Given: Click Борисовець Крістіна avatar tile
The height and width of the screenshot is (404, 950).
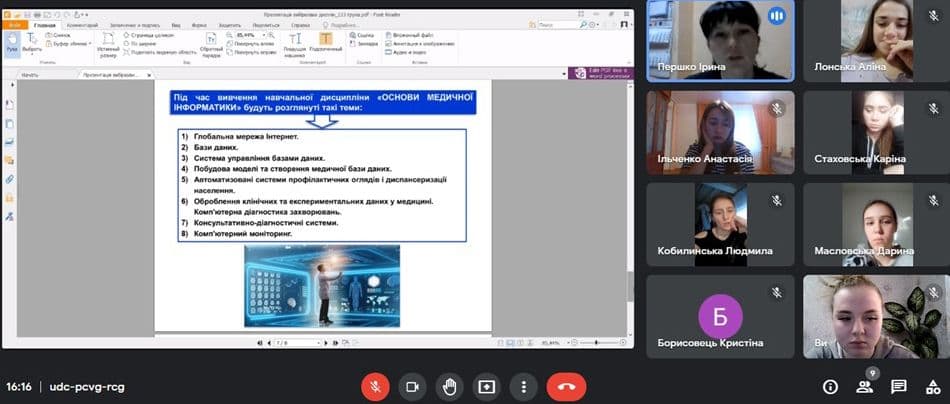Looking at the screenshot, I should point(720,317).
